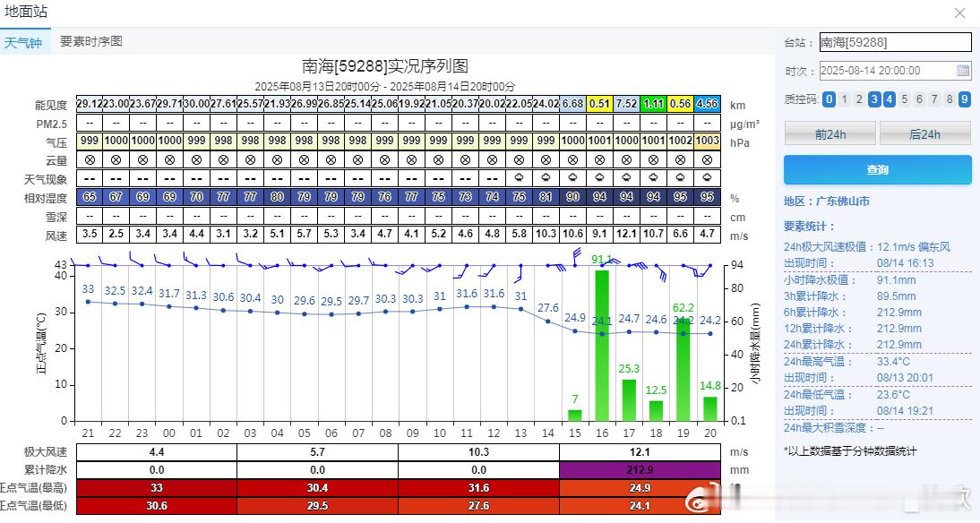Toggle quality control code 9

coord(965,99)
